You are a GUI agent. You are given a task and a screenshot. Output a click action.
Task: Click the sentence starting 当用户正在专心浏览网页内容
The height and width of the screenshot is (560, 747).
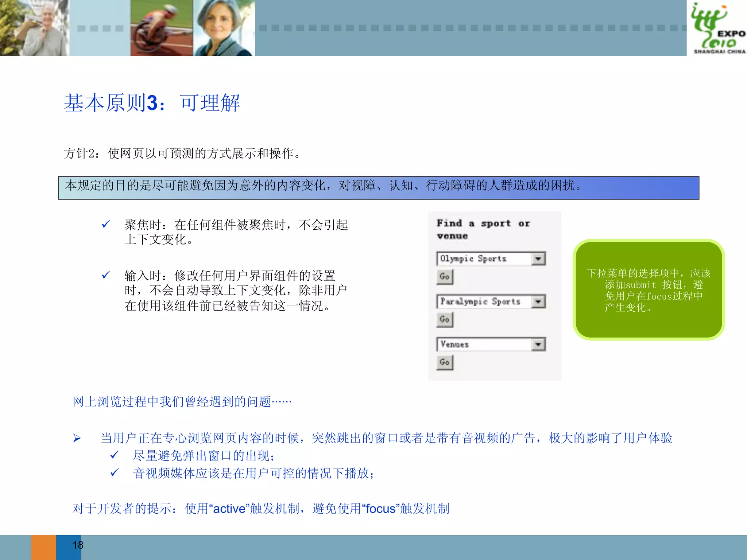coord(386,438)
